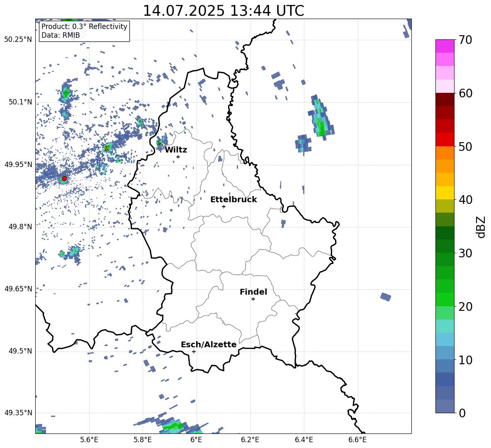Viewport: 491px width, 448px height.
Task: Click the 49.95°N latitude label
Action: coord(18,165)
